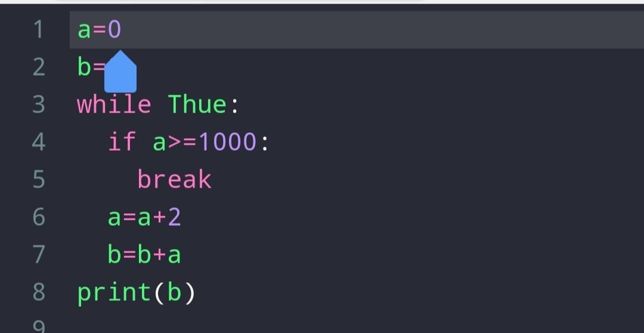The height and width of the screenshot is (333, 644).
Task: Place cursor on the misspelled 'Thue' word
Action: (x=197, y=104)
